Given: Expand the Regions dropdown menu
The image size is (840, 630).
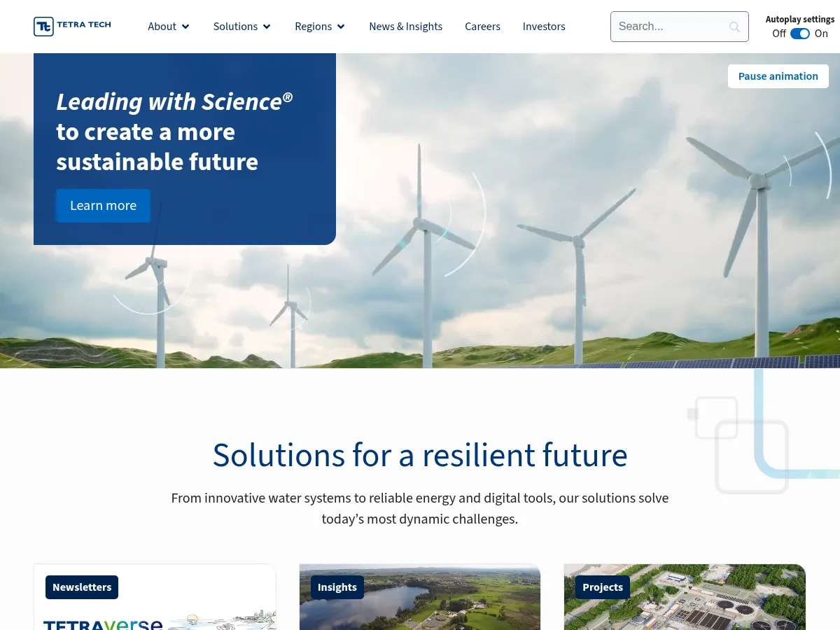Looking at the screenshot, I should [320, 27].
